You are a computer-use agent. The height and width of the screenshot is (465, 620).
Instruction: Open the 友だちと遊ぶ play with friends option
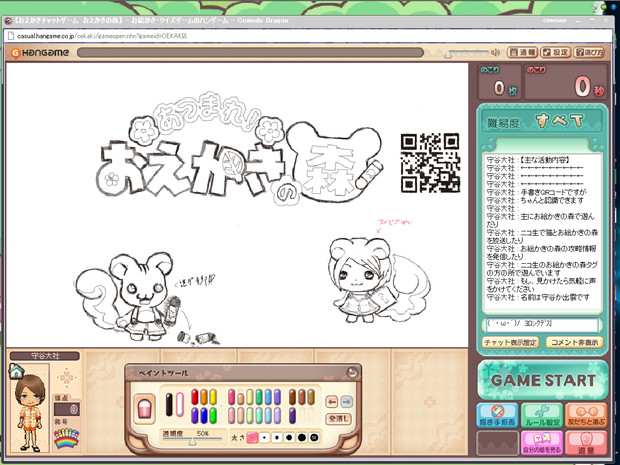(586, 415)
